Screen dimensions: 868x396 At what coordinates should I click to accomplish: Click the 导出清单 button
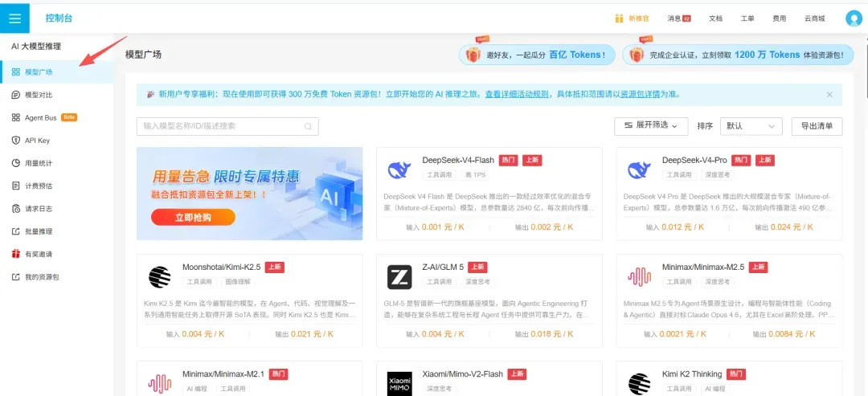(x=817, y=126)
